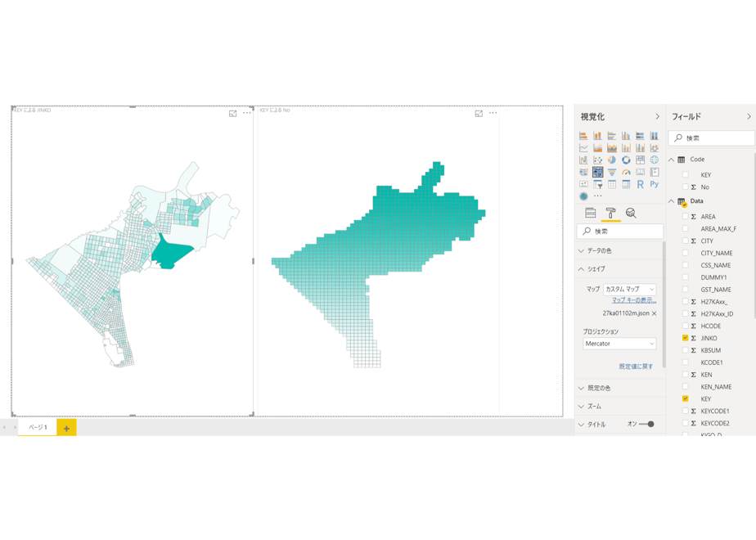Switch to the Analytics magnifier tab

(631, 213)
